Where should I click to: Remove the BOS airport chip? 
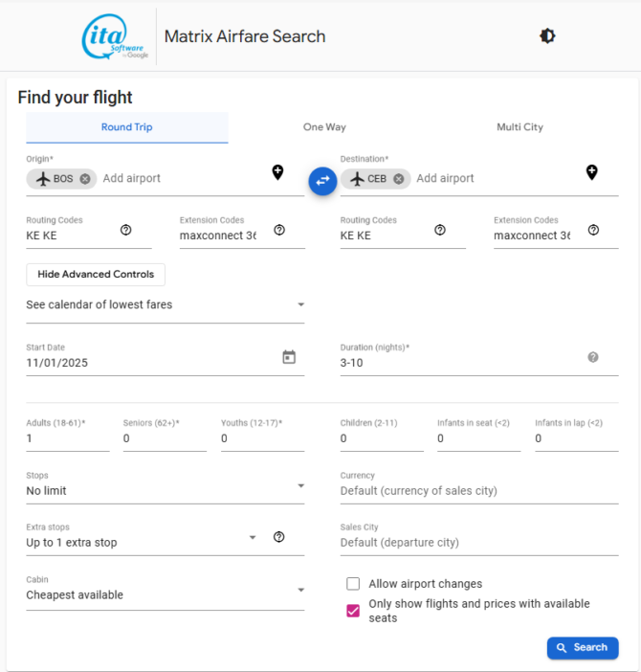click(85, 179)
